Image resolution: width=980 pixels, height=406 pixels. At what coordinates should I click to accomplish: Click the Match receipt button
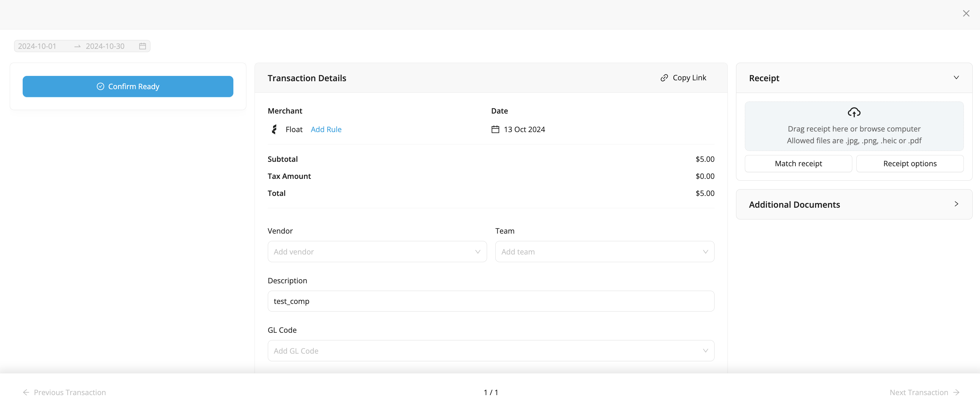[798, 164]
